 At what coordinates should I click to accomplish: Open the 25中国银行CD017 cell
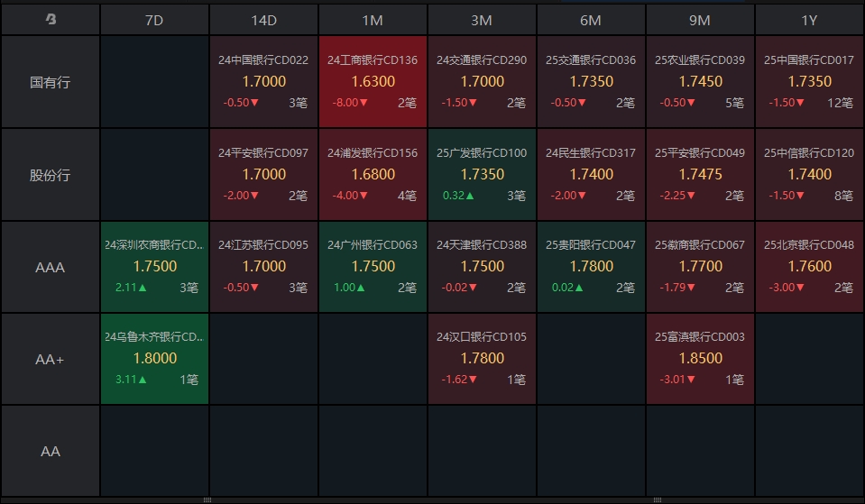(810, 82)
